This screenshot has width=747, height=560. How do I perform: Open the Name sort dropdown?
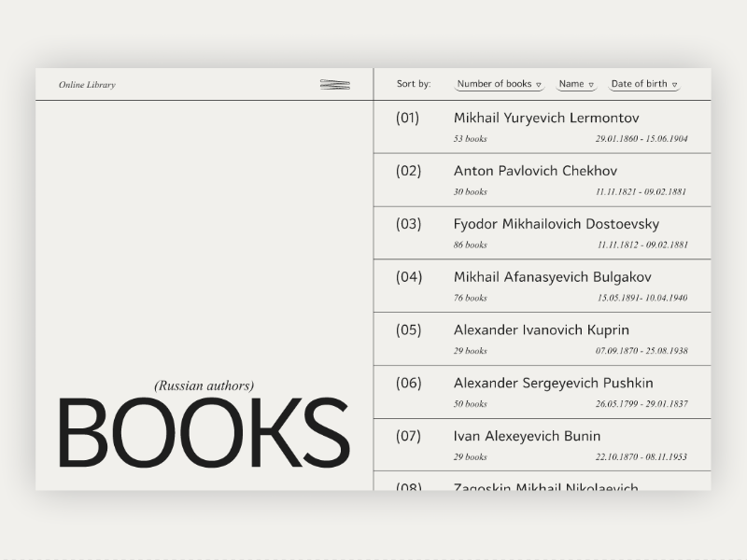click(575, 83)
